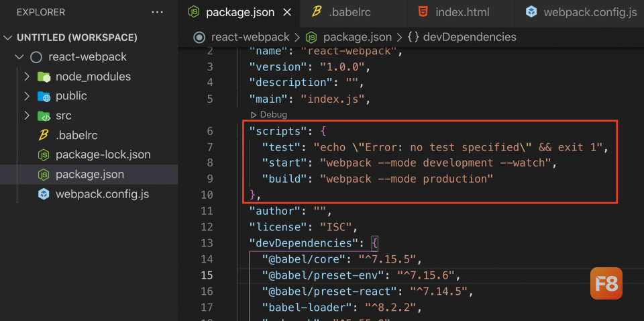This screenshot has width=644, height=321.
Task: Click the Debug CodeLens above scripts
Action: [272, 115]
